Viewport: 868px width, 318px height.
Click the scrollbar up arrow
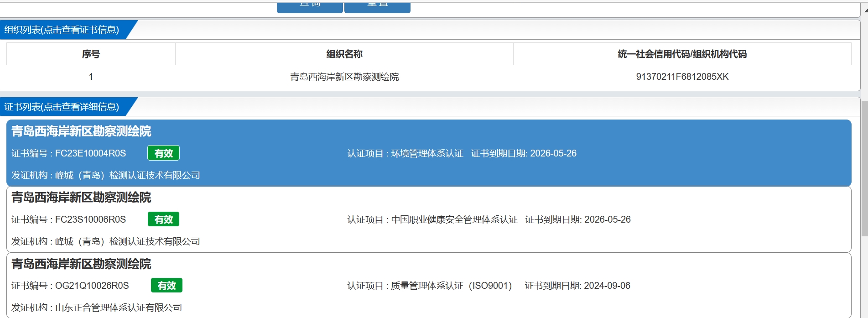coord(865,10)
